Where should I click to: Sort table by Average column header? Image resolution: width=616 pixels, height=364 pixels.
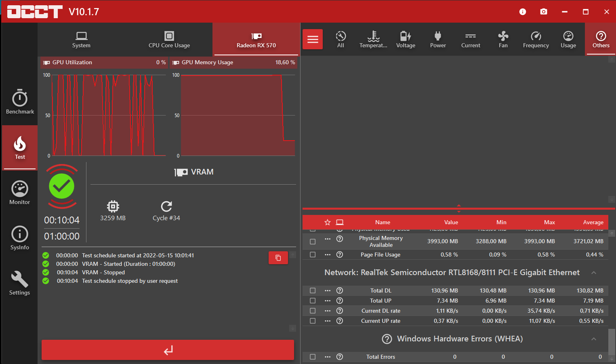593,222
